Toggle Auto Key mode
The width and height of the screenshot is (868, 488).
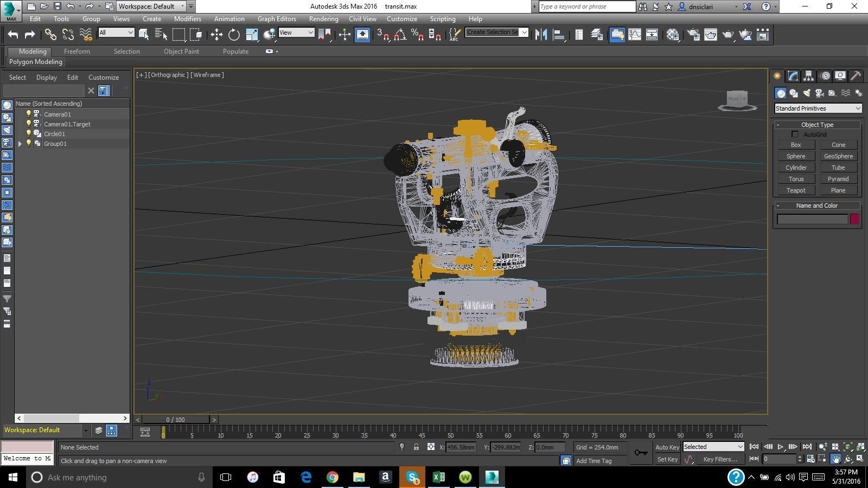click(667, 447)
